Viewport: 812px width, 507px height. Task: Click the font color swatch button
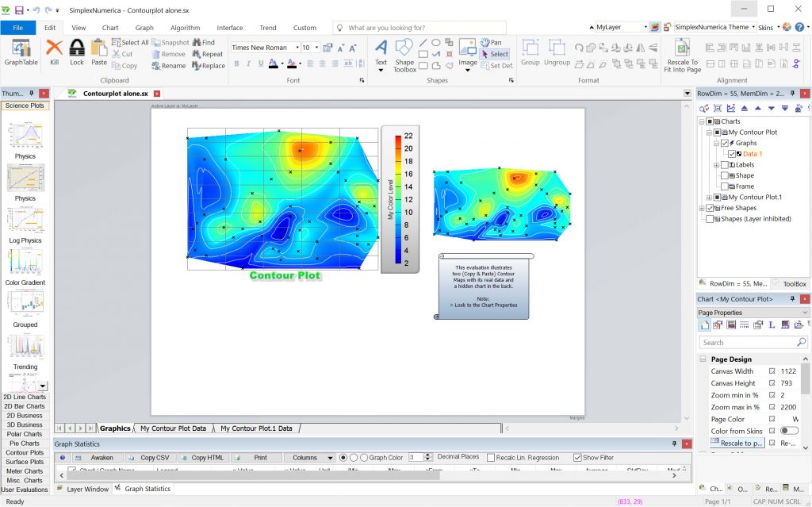pyautogui.click(x=273, y=63)
